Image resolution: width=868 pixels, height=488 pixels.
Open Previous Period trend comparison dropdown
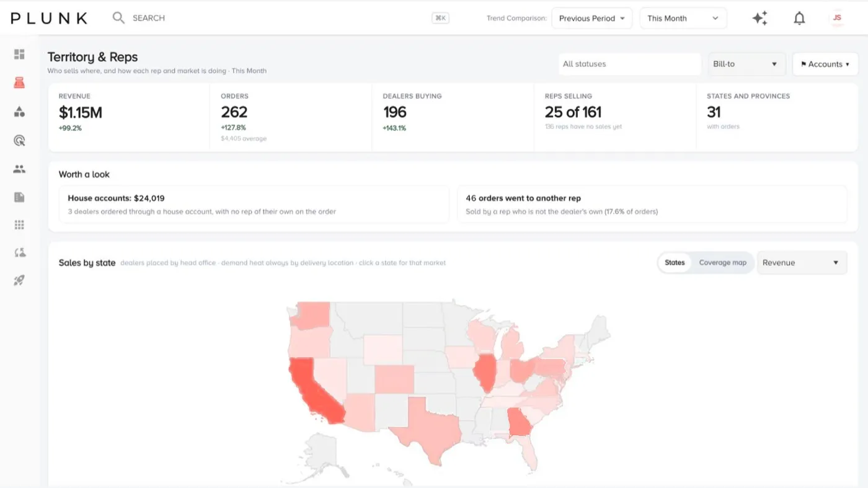(591, 18)
